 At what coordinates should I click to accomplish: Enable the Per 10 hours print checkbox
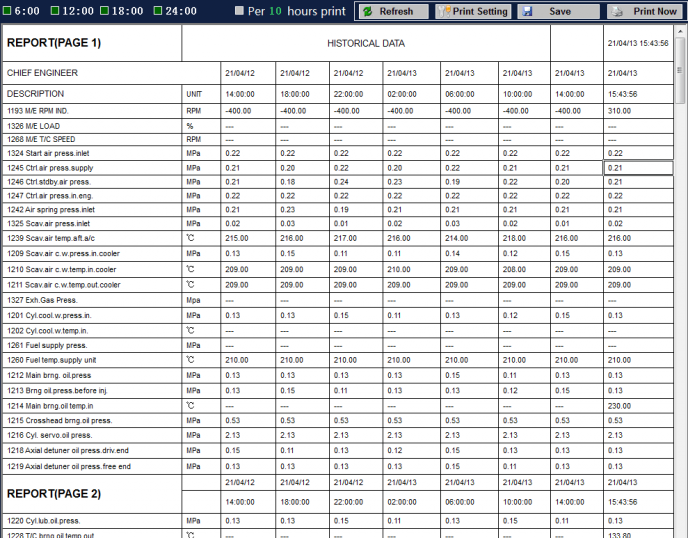pyautogui.click(x=239, y=11)
